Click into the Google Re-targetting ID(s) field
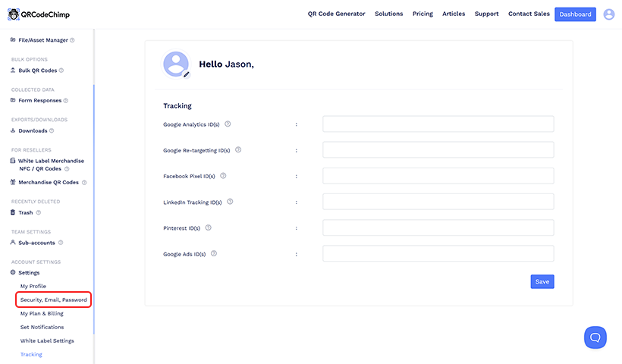This screenshot has height=364, width=622. [438, 150]
